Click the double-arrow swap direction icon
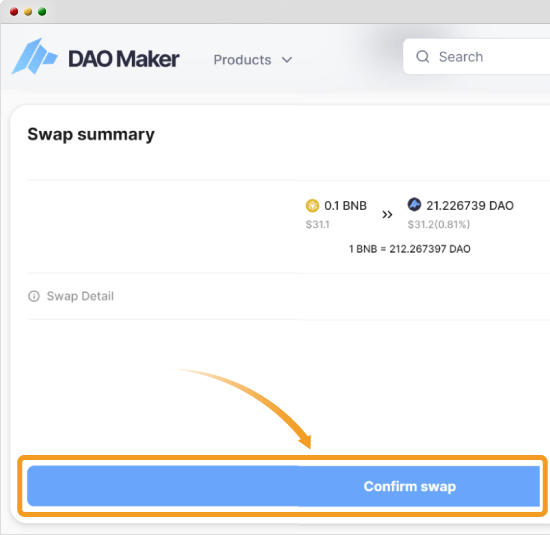 tap(387, 214)
